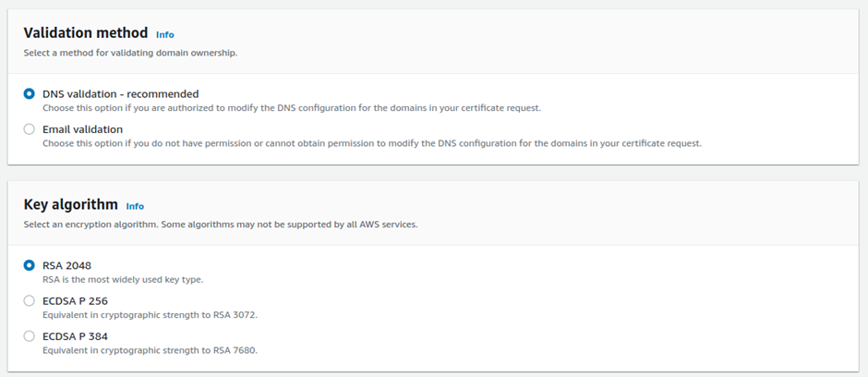This screenshot has width=868, height=377.
Task: Click the 'ECDSA P 256' label text
Action: tap(76, 301)
